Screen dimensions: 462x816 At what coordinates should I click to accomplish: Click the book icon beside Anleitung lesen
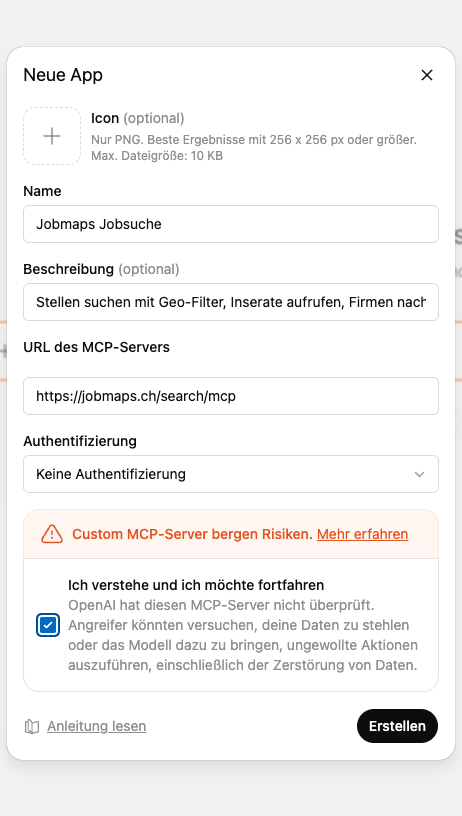pyautogui.click(x=32, y=726)
